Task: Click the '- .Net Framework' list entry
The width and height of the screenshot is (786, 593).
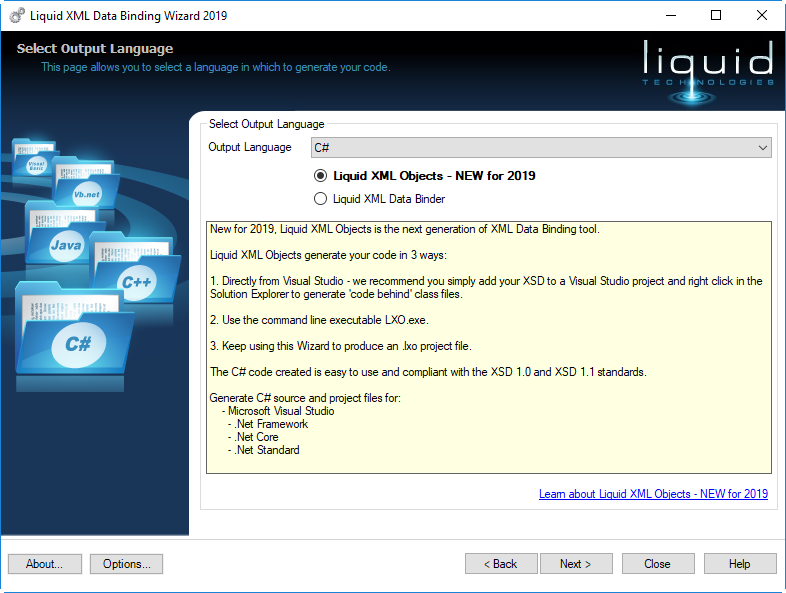Action: pos(268,424)
